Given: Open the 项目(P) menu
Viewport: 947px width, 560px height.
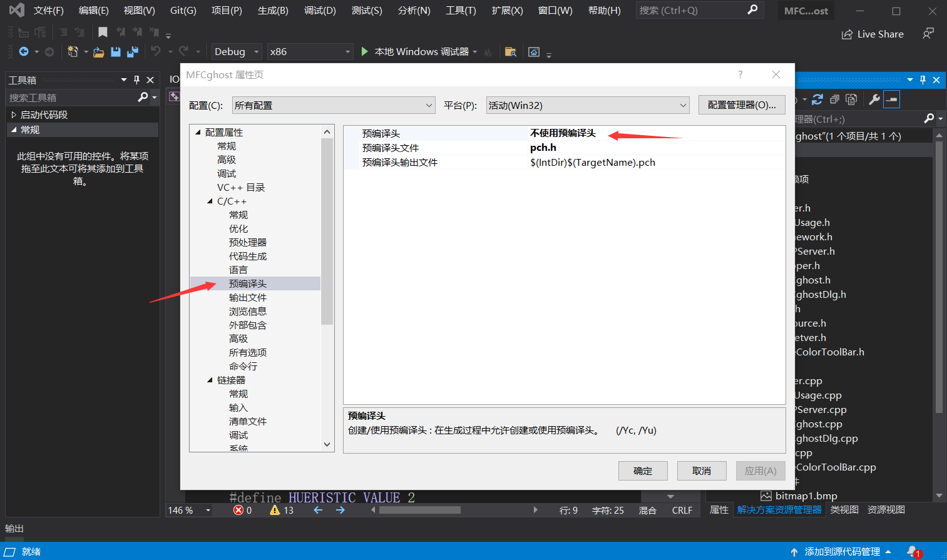Looking at the screenshot, I should pyautogui.click(x=227, y=11).
